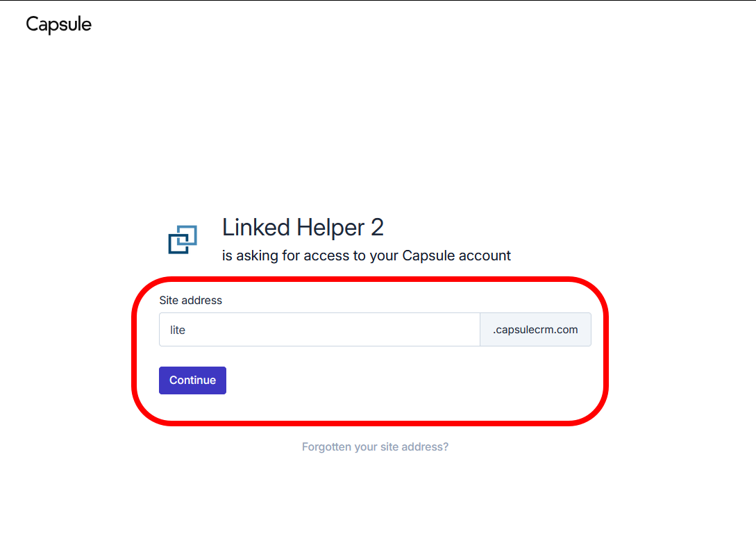Click the Site address text field
This screenshot has height=536, width=756.
[x=319, y=330]
